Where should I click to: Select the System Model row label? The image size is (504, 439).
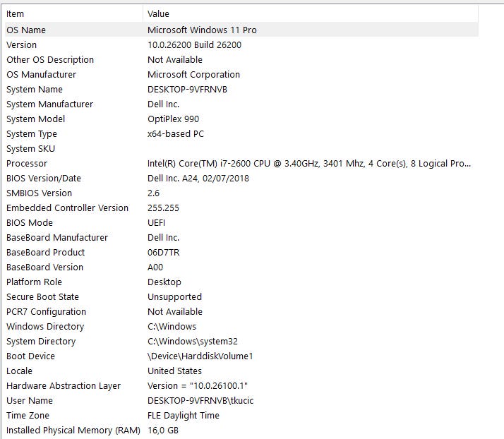pos(36,119)
